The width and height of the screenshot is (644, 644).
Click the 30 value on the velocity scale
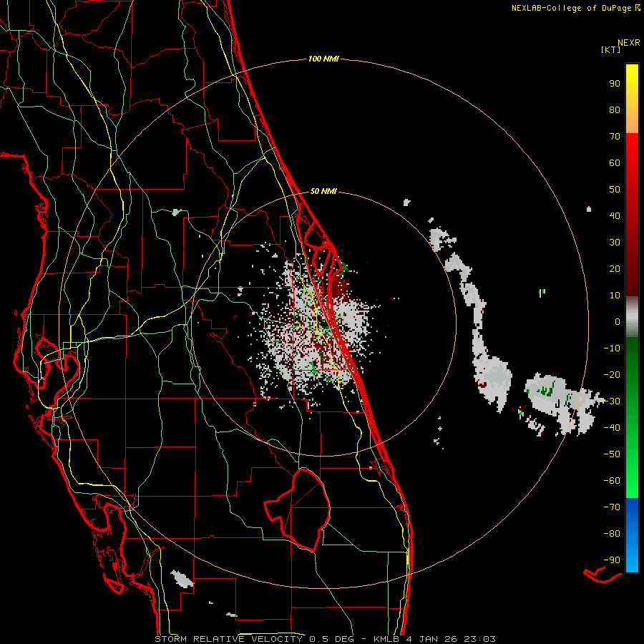pyautogui.click(x=615, y=243)
